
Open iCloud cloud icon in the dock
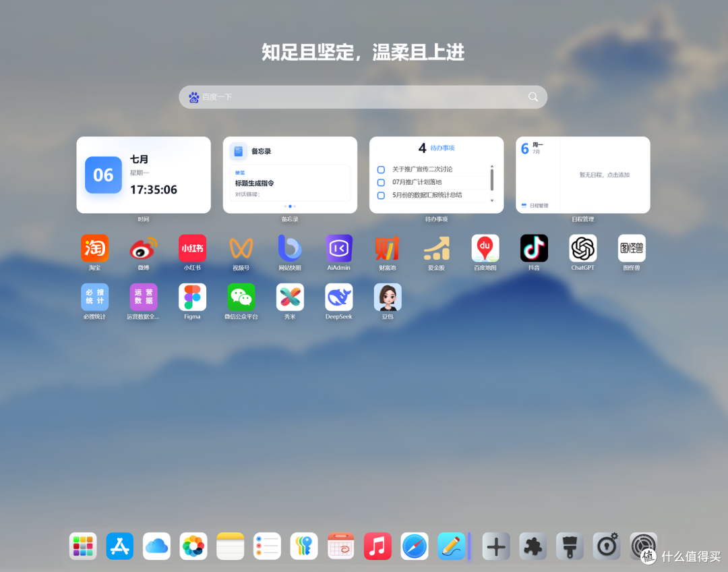coord(156,546)
